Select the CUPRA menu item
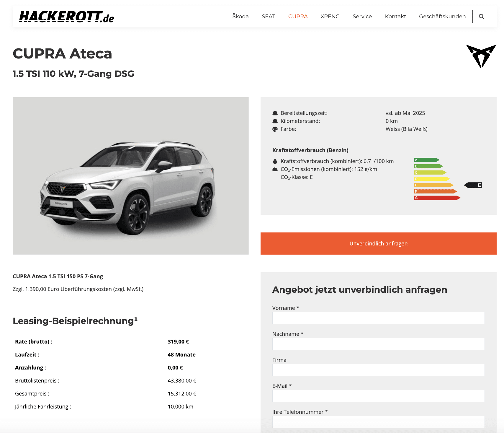Image resolution: width=504 pixels, height=433 pixels. (x=298, y=17)
